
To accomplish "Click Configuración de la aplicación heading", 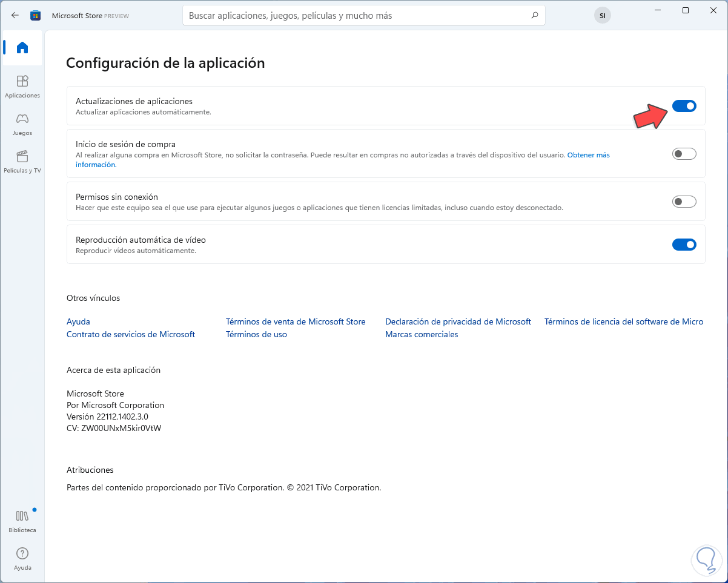I will point(165,63).
